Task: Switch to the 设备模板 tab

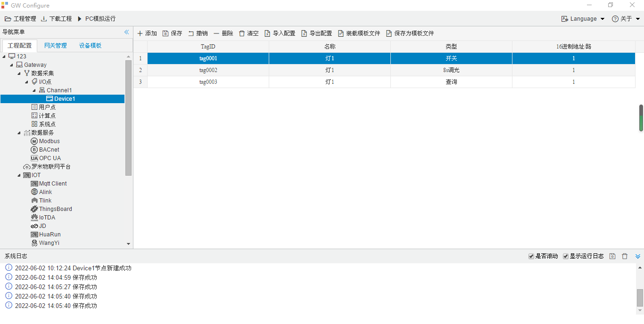Action: coord(91,46)
